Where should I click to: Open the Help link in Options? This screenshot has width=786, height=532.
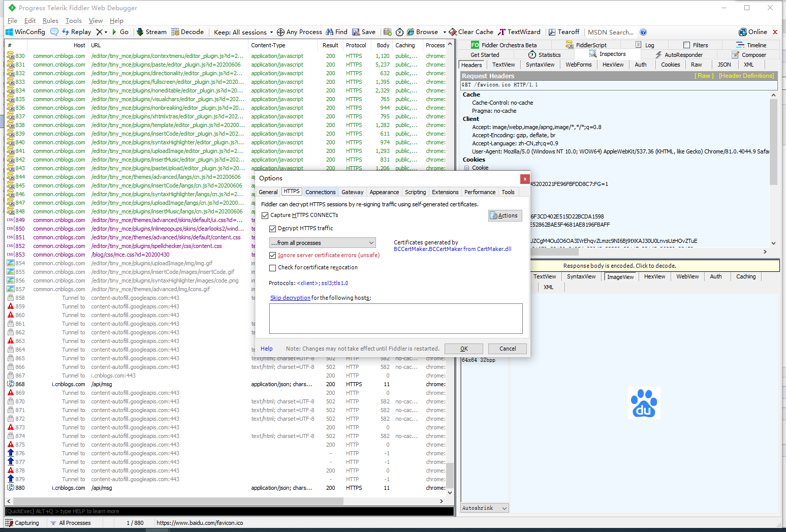267,349
